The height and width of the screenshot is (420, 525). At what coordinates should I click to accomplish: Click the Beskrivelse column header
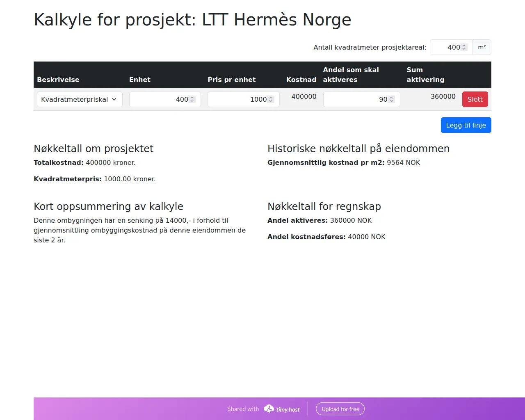tap(58, 80)
